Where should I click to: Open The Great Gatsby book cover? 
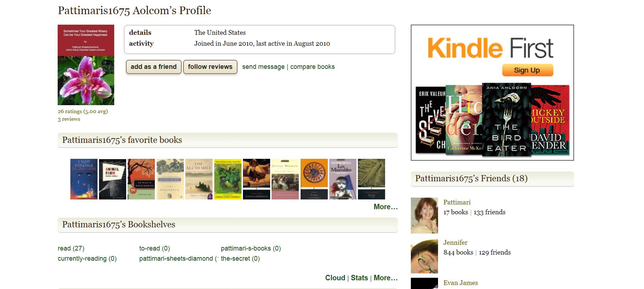tap(84, 179)
